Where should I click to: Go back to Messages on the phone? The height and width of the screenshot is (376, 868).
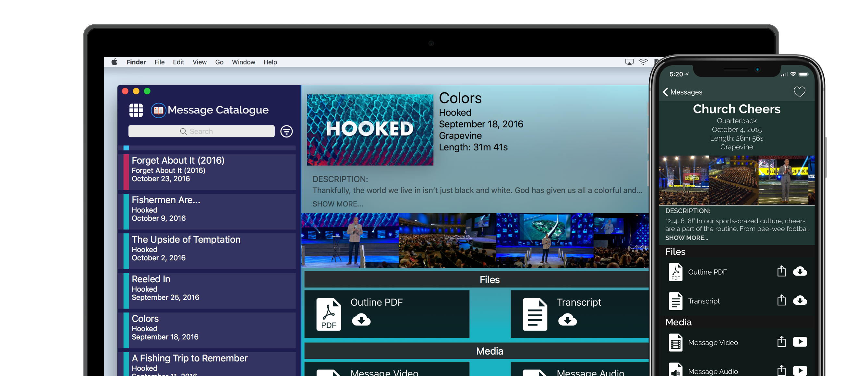682,92
